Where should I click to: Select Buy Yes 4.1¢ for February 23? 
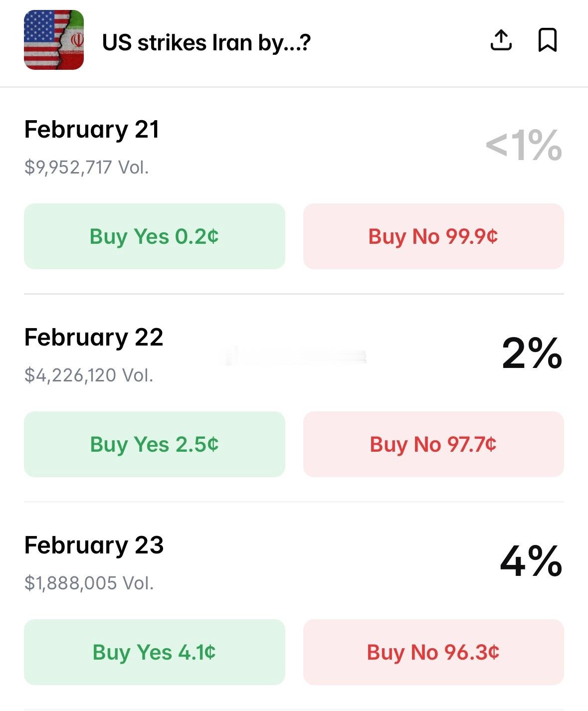[x=155, y=652]
